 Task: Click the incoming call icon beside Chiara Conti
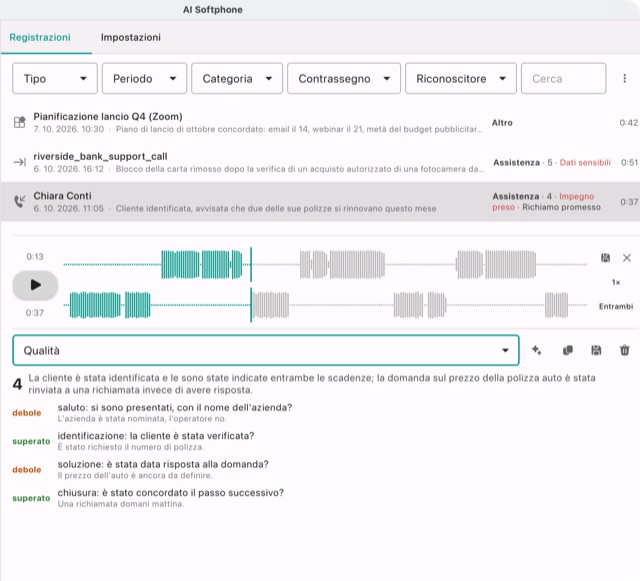(19, 201)
